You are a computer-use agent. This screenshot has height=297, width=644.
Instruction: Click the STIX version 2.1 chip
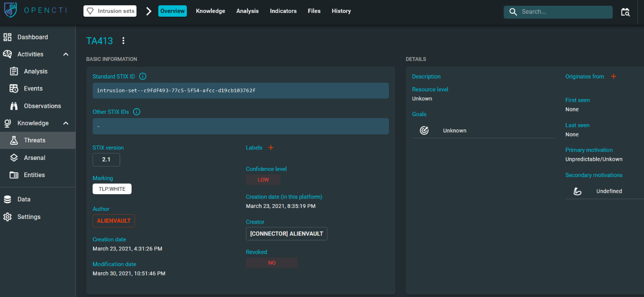pyautogui.click(x=106, y=159)
